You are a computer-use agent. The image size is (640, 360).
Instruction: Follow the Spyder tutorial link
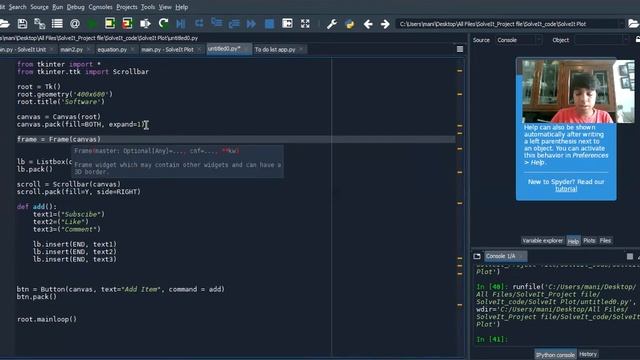(x=566, y=189)
